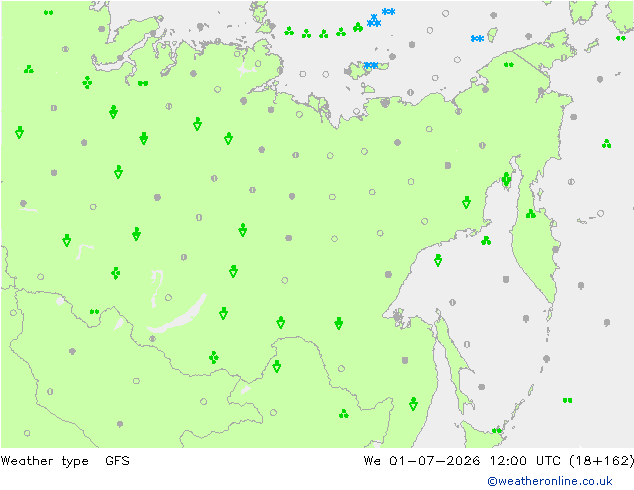The height and width of the screenshot is (490, 634).
Task: Click the blue snowflake pair beside Wrangel Island
Action: (478, 38)
